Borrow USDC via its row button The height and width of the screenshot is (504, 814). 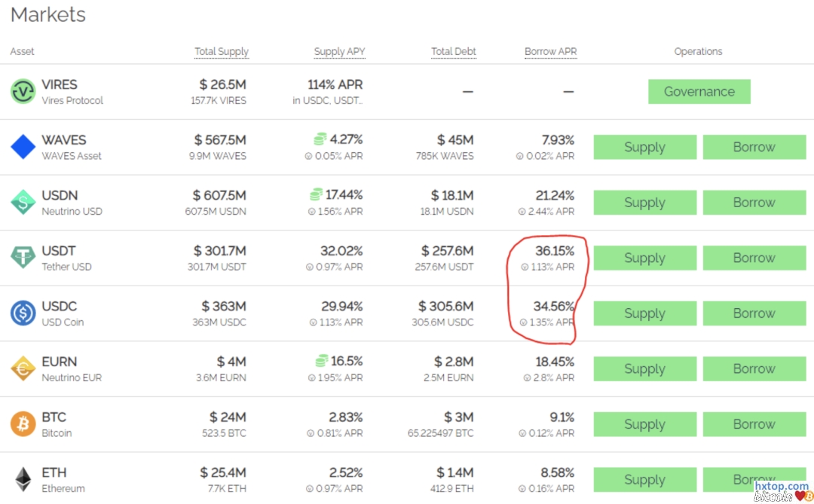tap(754, 313)
